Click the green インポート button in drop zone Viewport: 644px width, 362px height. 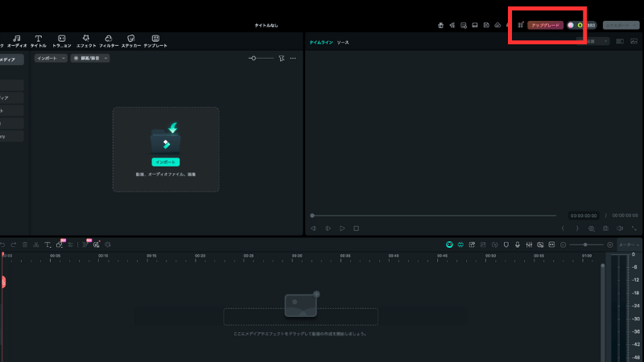click(x=165, y=162)
